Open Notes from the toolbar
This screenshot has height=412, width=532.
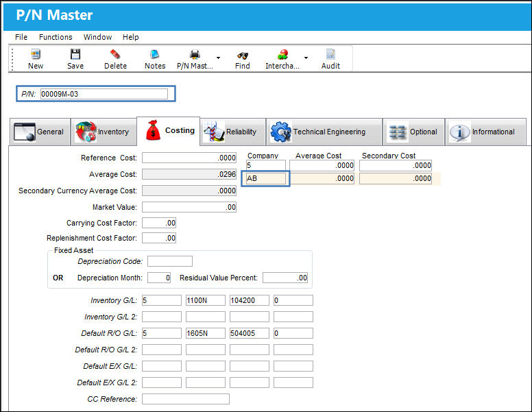(x=155, y=54)
